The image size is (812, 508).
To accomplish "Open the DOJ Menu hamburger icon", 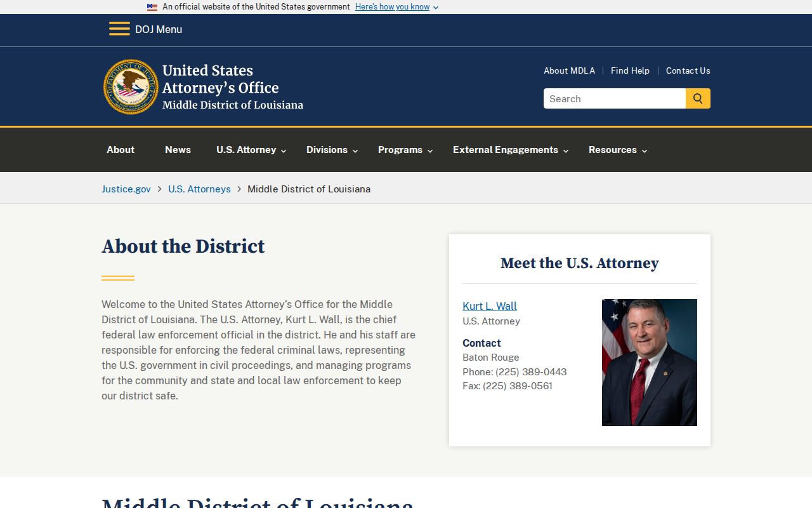I will pyautogui.click(x=119, y=29).
